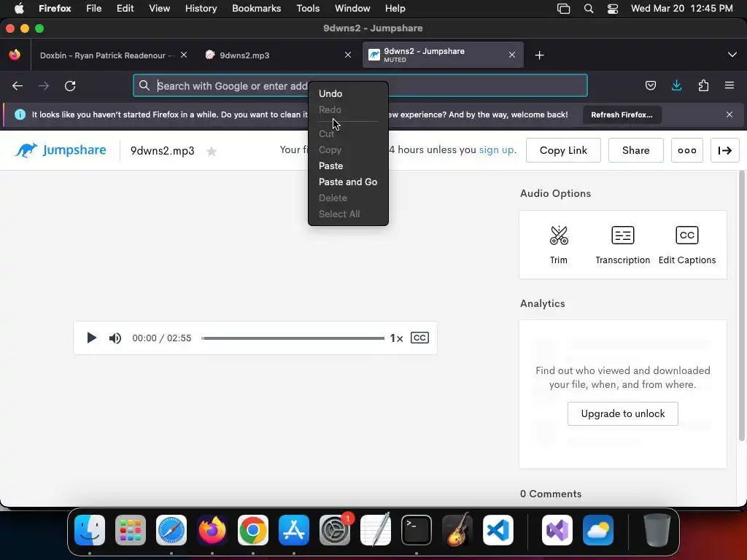747x560 pixels.
Task: Focus the address bar search field
Action: [x=360, y=86]
